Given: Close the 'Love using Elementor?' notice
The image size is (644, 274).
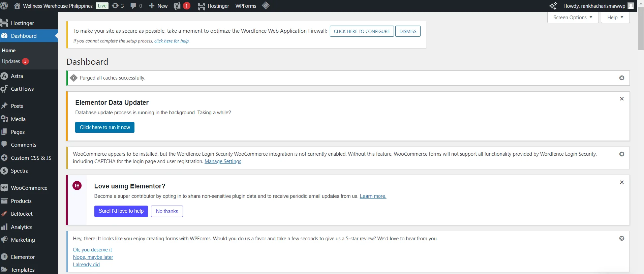Looking at the screenshot, I should [x=622, y=182].
